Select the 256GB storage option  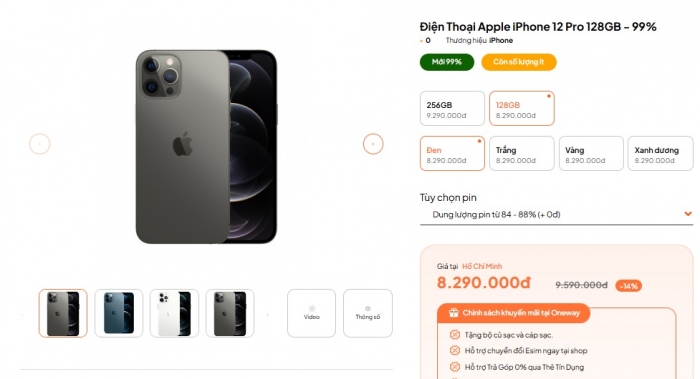[x=452, y=108]
